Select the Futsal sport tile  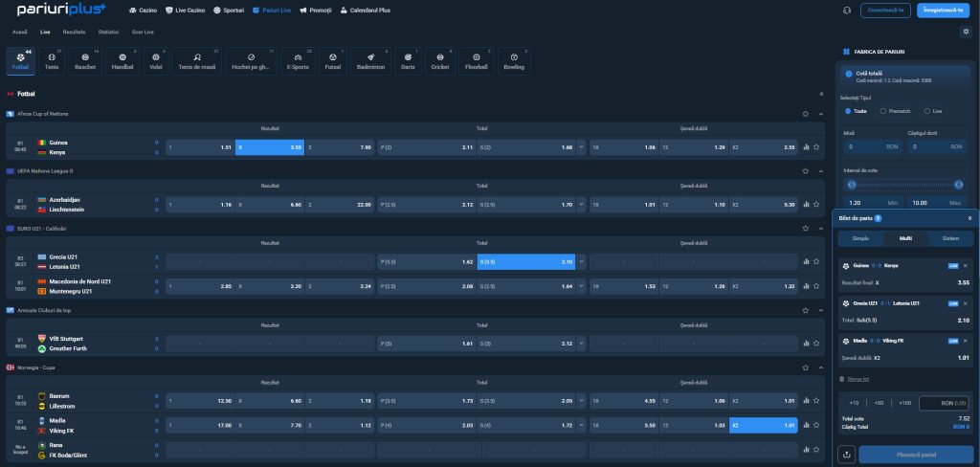(333, 61)
